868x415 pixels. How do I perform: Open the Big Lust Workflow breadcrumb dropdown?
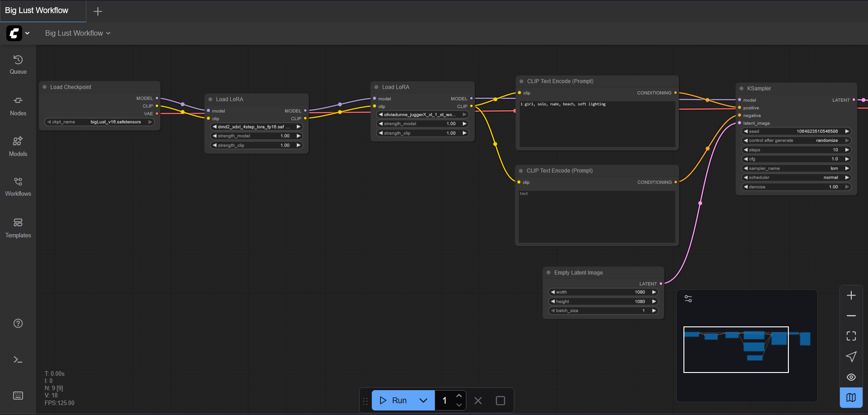click(x=78, y=33)
